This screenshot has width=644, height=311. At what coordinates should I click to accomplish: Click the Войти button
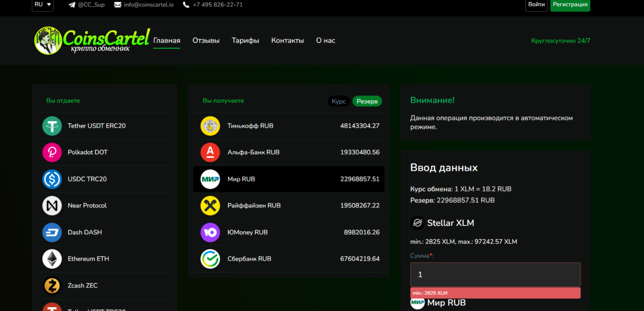click(537, 5)
